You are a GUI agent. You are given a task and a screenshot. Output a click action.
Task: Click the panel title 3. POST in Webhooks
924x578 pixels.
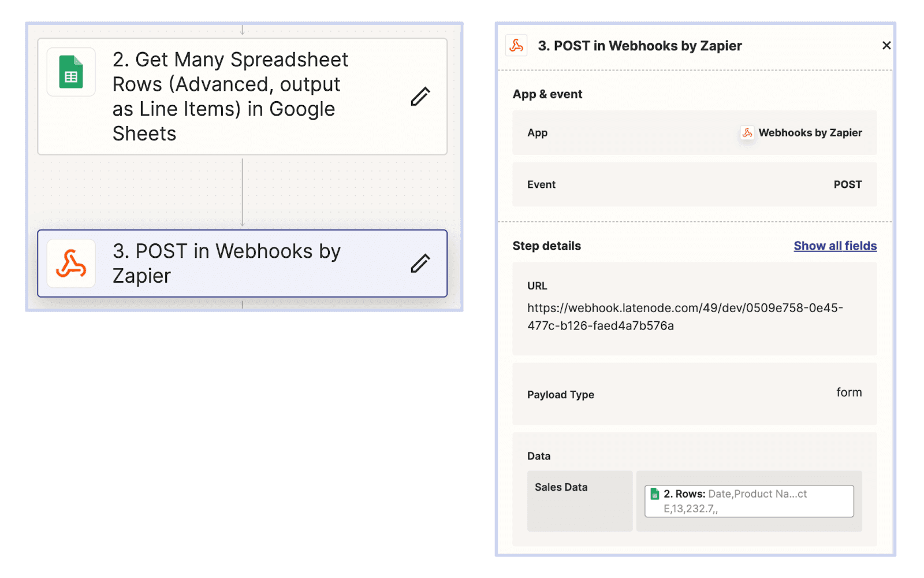tap(639, 46)
